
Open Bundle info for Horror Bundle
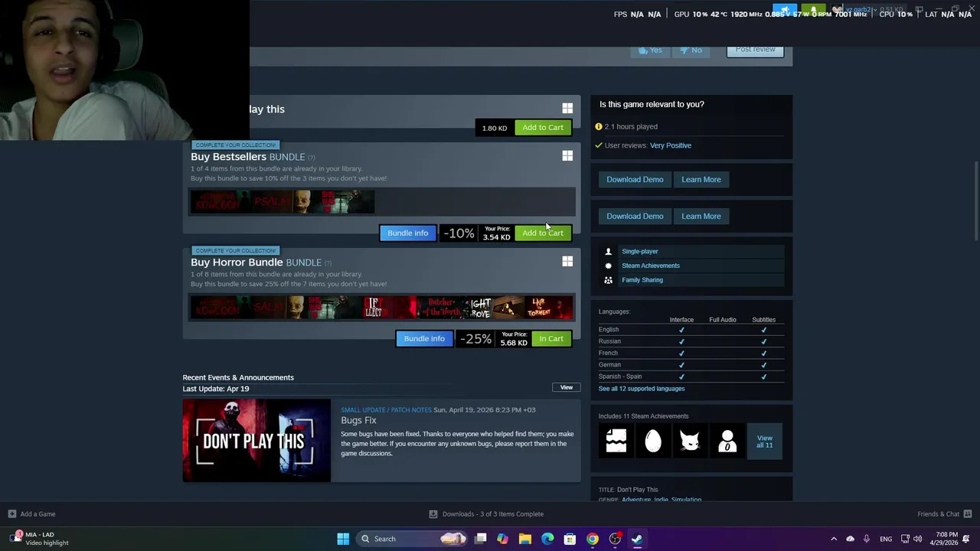tap(424, 338)
